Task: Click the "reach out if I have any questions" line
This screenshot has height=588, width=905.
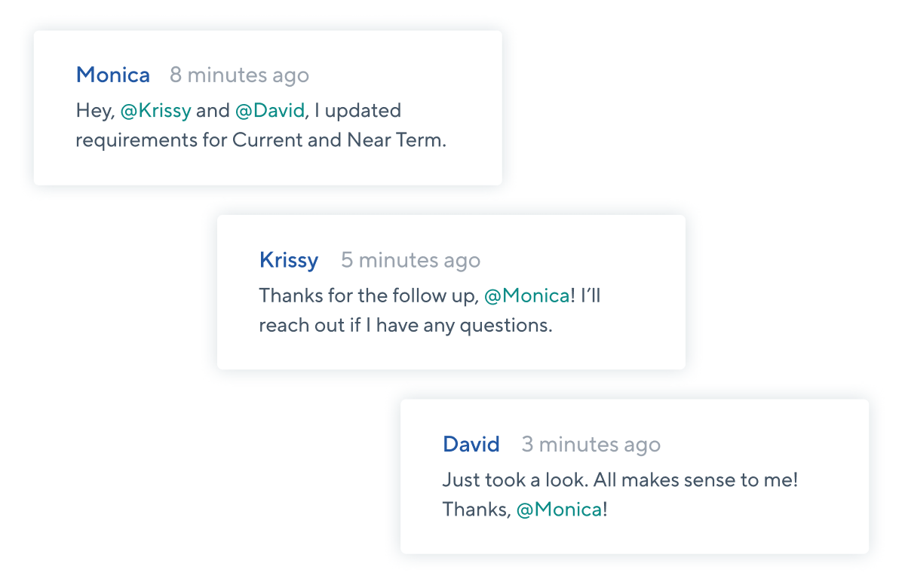Action: point(406,326)
